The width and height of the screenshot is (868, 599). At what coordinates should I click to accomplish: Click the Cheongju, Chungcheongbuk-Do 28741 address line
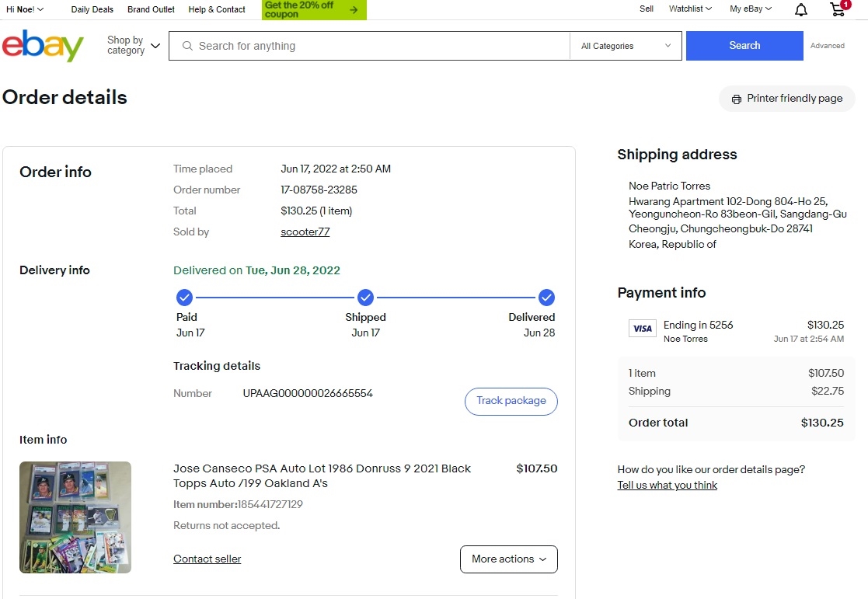click(720, 228)
